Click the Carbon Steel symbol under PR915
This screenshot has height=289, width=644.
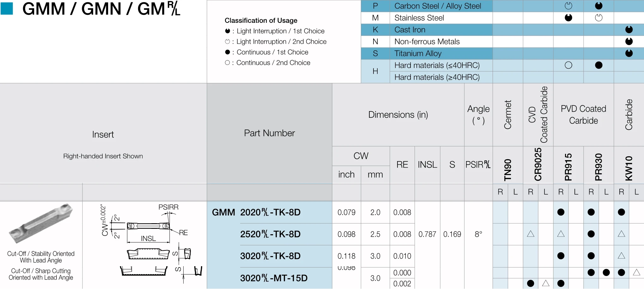[568, 6]
